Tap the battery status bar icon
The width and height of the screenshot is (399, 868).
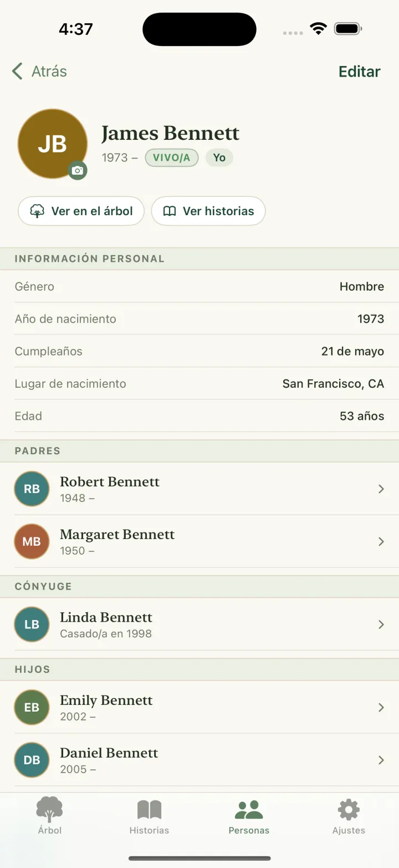tap(349, 28)
